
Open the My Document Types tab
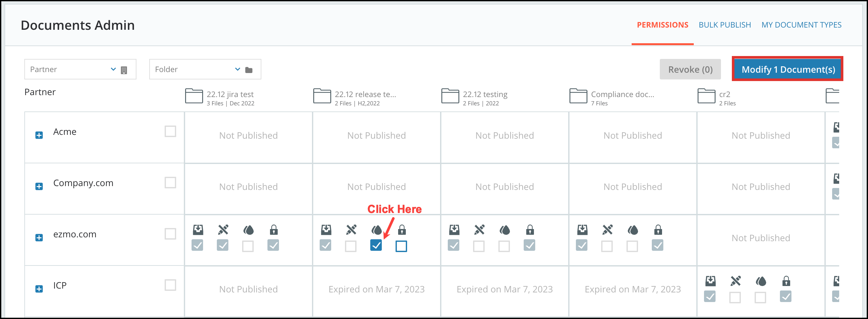801,25
